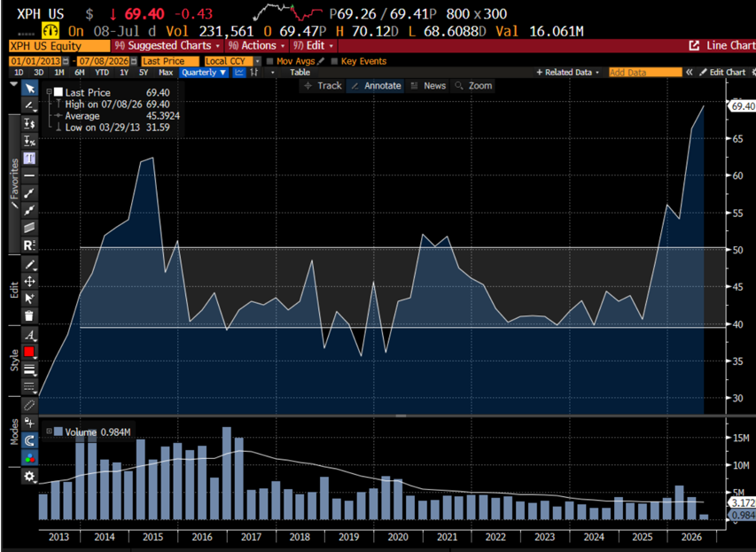
Task: Select the extended ray line tool
Action: tap(29, 210)
